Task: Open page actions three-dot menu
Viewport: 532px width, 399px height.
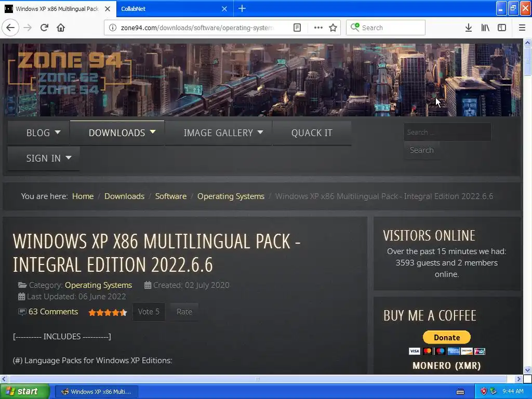Action: click(x=318, y=28)
